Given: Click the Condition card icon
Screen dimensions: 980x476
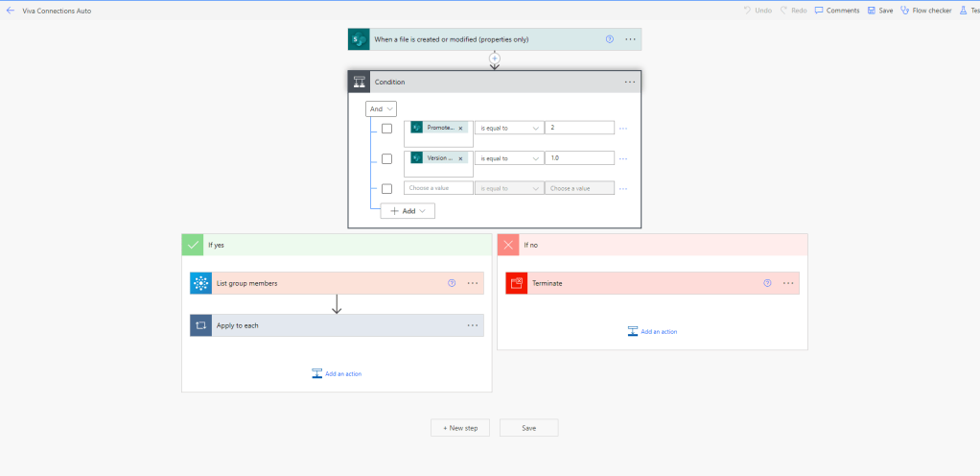Looking at the screenshot, I should [x=359, y=82].
